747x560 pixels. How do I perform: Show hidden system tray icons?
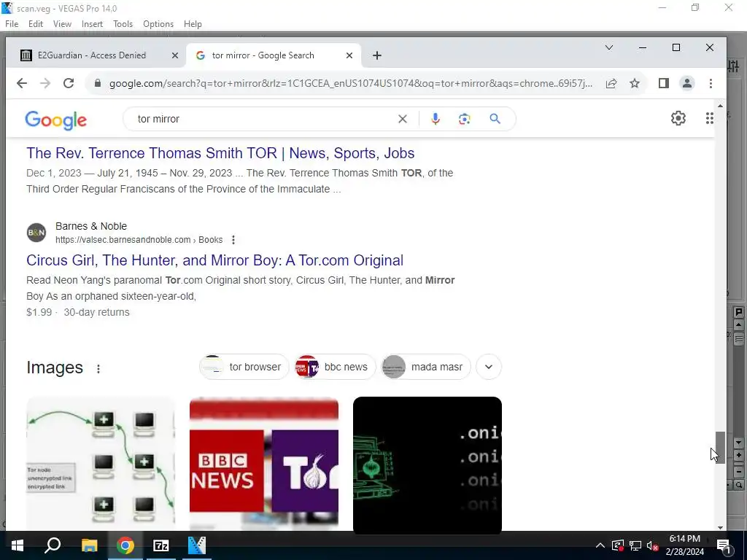[600, 545]
